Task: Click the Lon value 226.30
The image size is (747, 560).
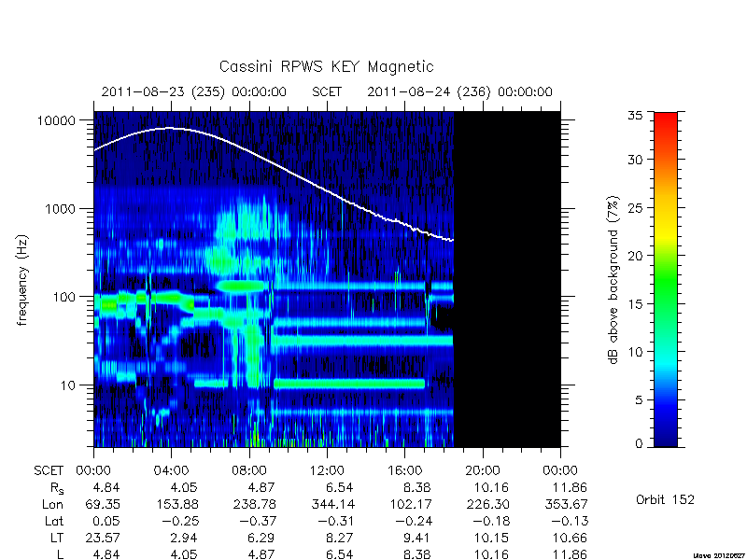Action: click(487, 504)
